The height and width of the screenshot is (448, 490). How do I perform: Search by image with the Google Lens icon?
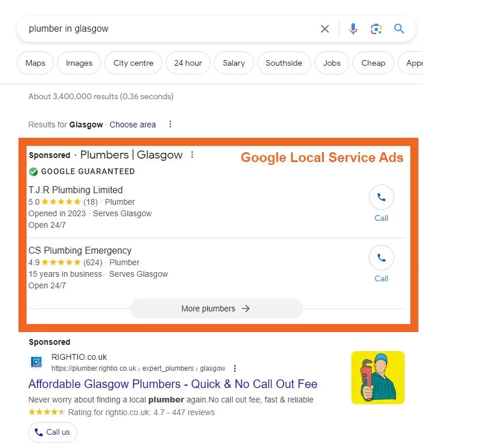[x=376, y=29]
